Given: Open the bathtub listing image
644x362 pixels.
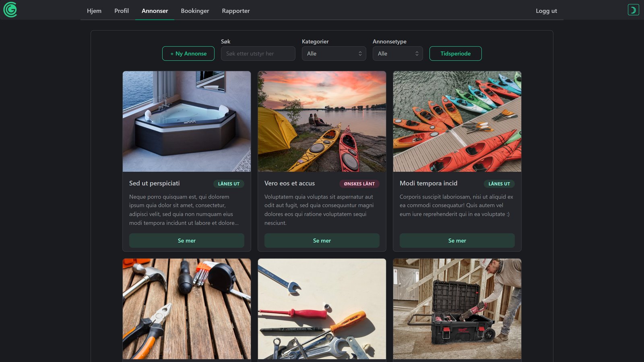Looking at the screenshot, I should [187, 121].
